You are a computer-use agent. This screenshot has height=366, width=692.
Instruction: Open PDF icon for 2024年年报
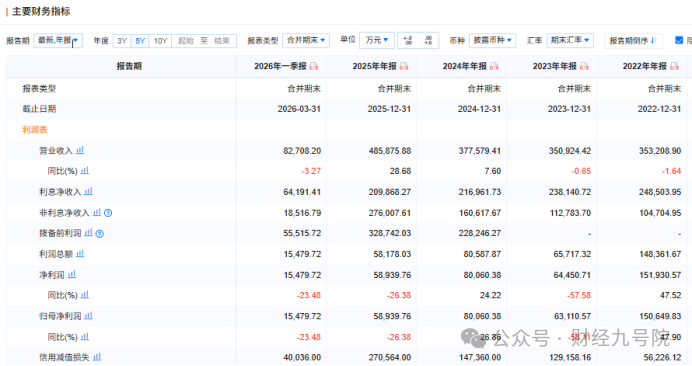(x=494, y=66)
